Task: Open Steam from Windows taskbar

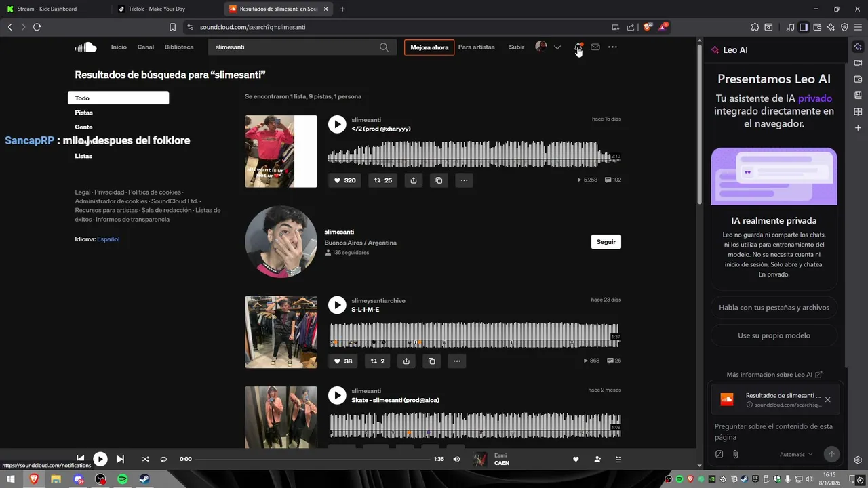Action: (x=144, y=479)
